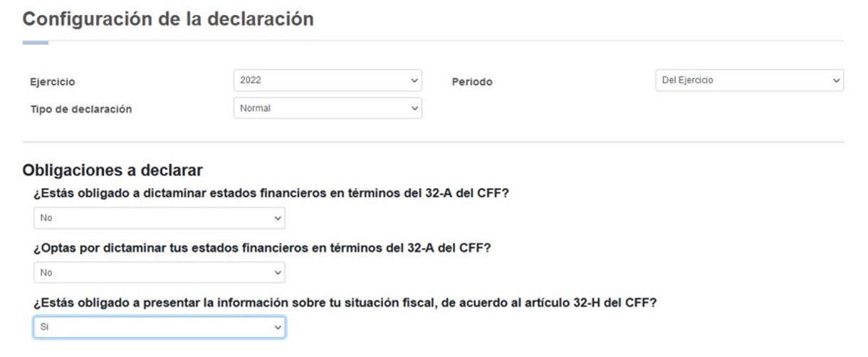Click the Tipo de declaración label
This screenshot has height=357, width=868.
(x=80, y=109)
